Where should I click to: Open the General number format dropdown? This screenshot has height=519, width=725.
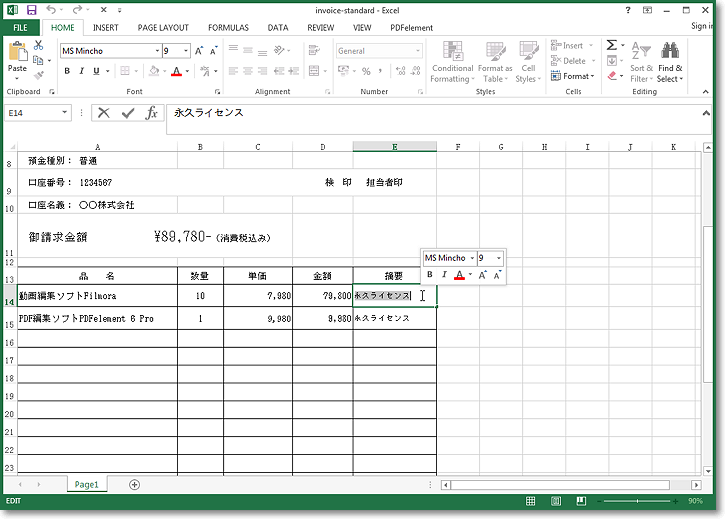[x=418, y=50]
